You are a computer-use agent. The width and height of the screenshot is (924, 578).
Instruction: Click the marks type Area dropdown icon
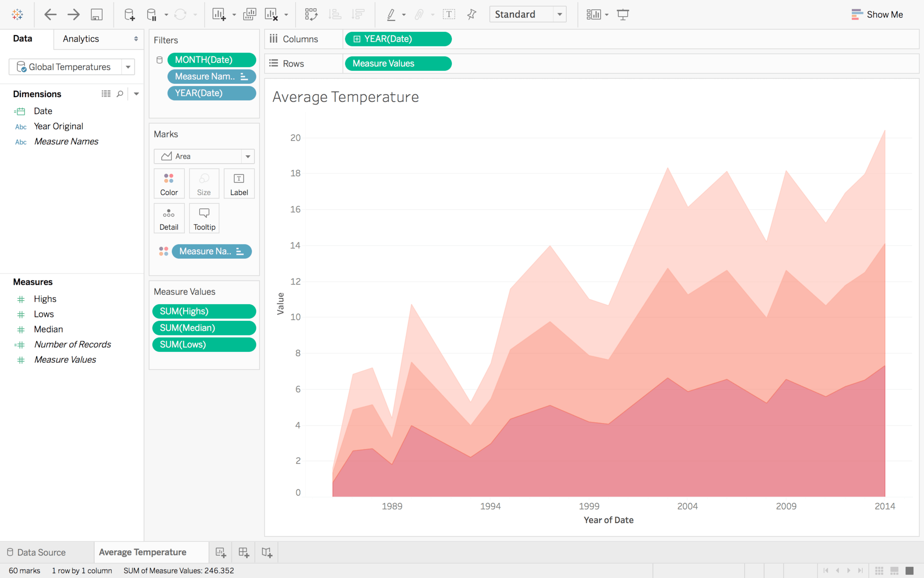pos(247,156)
